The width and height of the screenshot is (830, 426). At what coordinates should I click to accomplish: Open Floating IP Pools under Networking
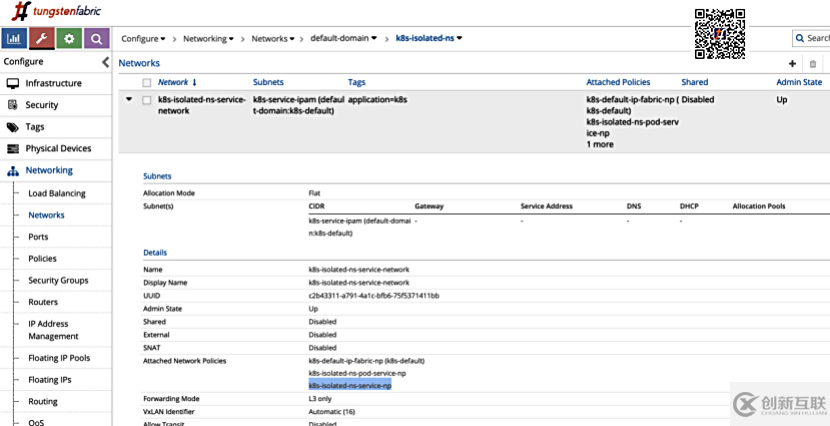(x=59, y=358)
